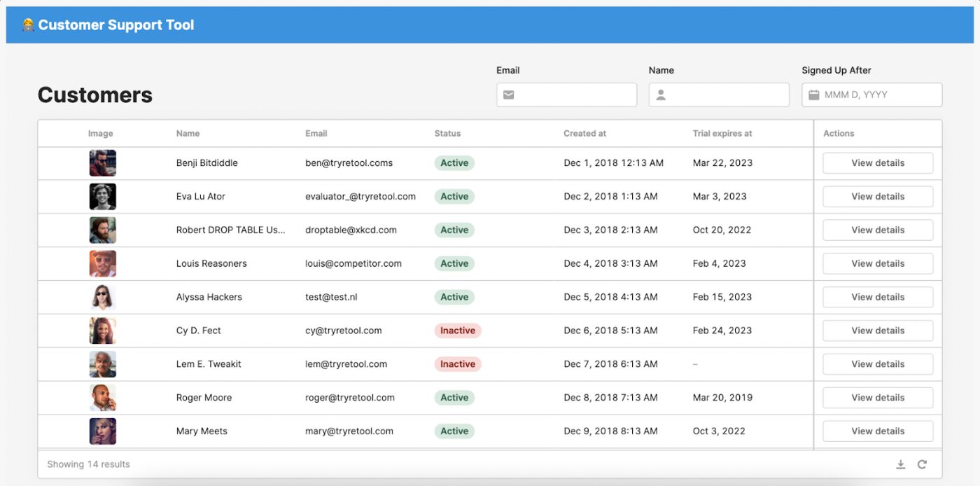
Task: Focus the Name search input field
Action: (719, 95)
